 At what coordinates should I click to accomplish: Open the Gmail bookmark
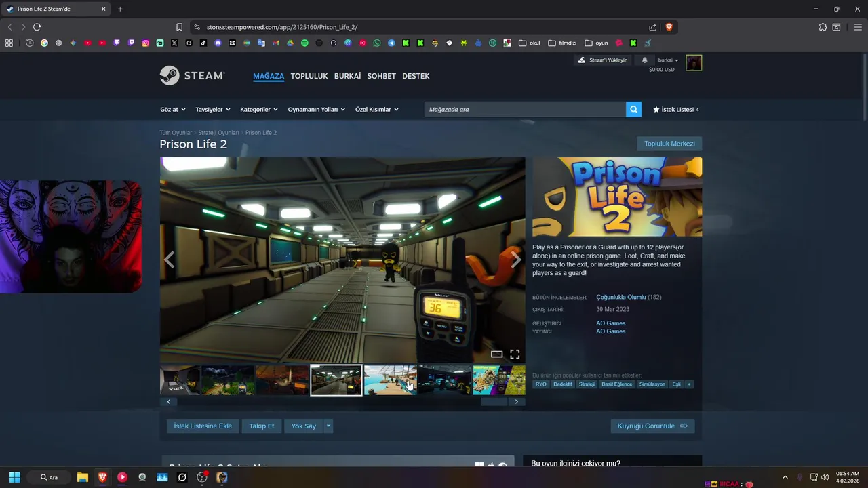click(275, 43)
